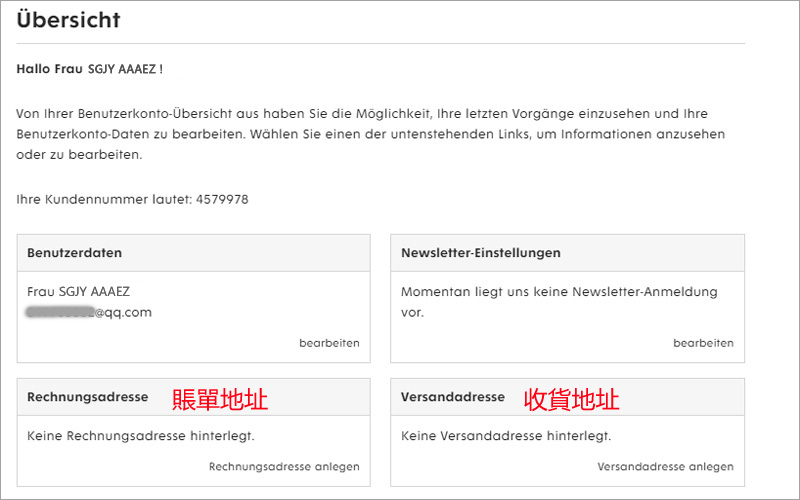
Task: Click the blurred part of the email
Action: point(60,312)
